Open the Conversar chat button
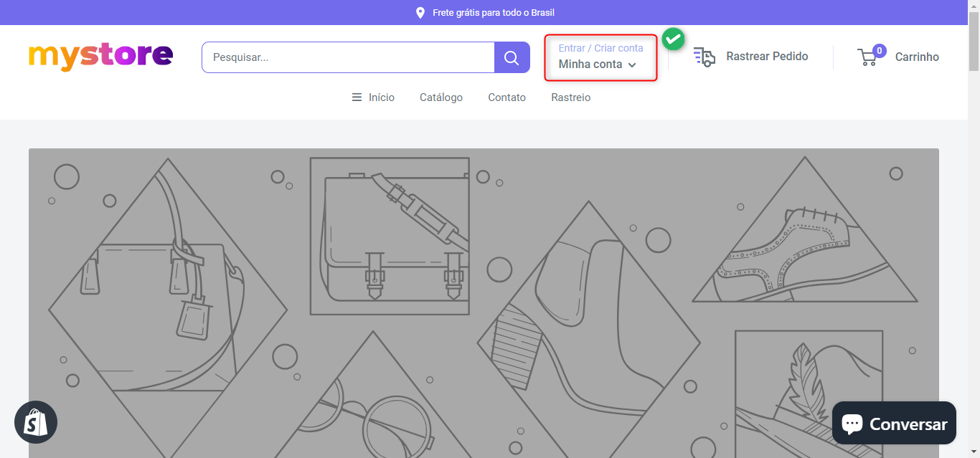 point(894,424)
